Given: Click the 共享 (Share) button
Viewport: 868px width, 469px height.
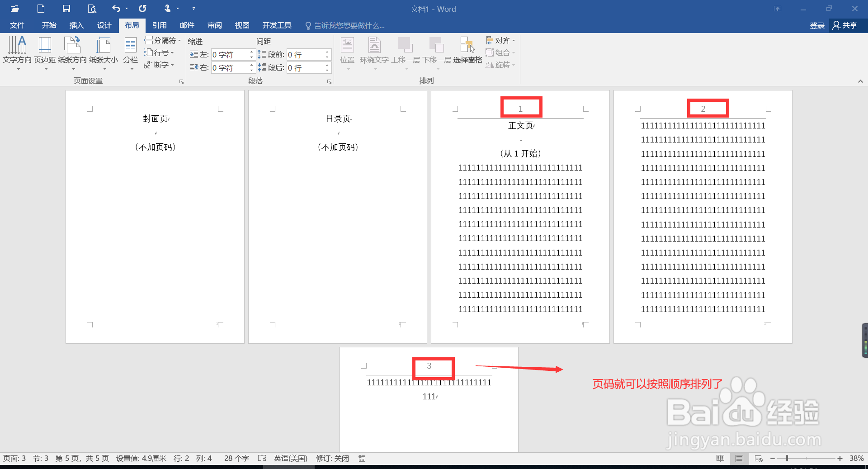Looking at the screenshot, I should [846, 25].
